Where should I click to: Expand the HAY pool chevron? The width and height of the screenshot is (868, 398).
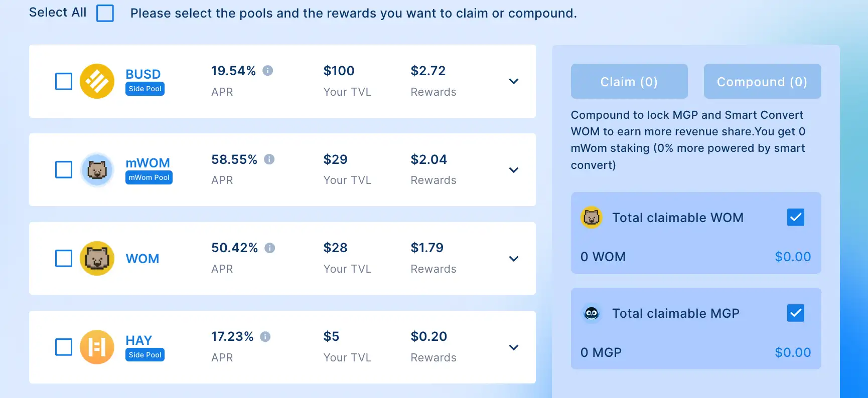coord(513,347)
